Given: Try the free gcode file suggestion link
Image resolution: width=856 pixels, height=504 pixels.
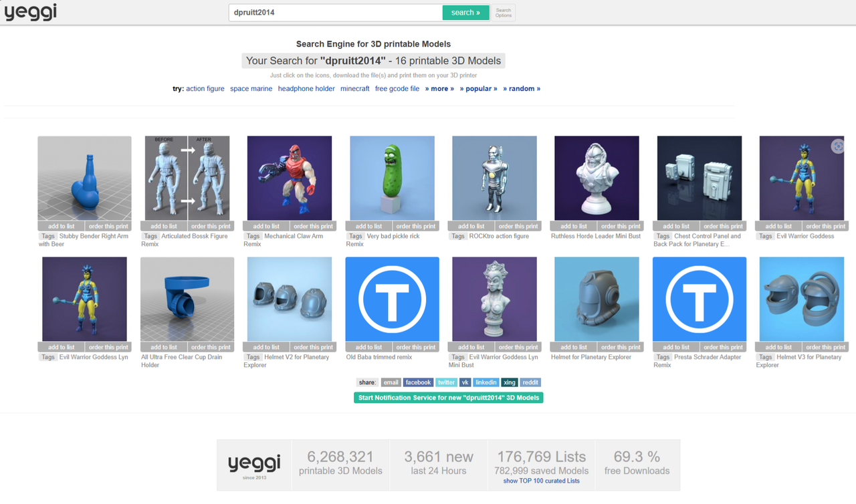Looking at the screenshot, I should (x=397, y=88).
